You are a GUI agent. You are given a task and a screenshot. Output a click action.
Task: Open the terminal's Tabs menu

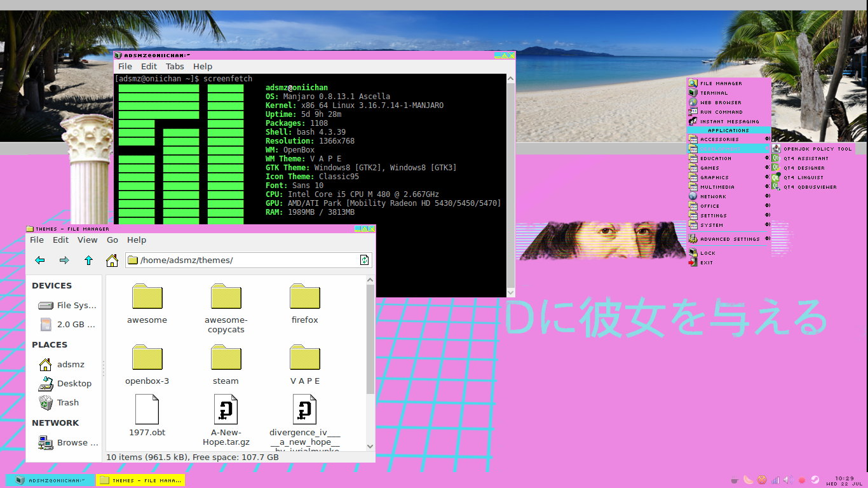click(175, 66)
